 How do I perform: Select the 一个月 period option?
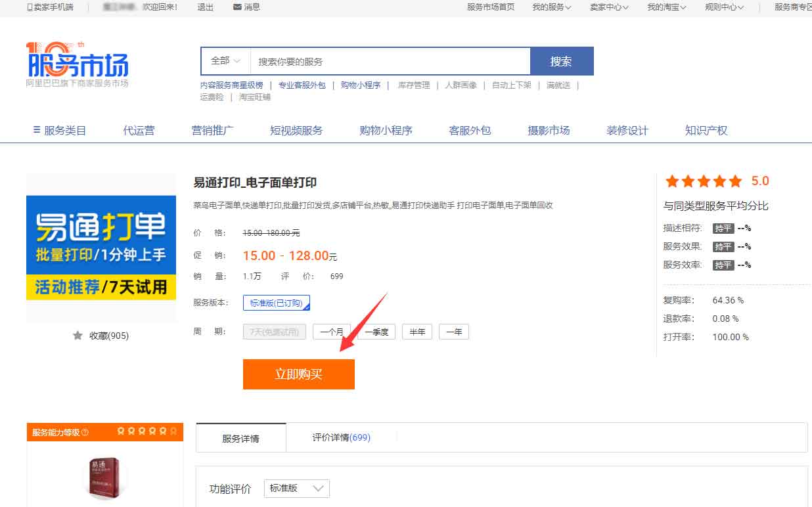(x=332, y=332)
